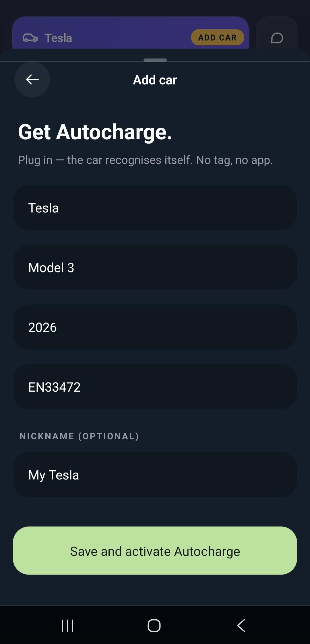310x644 pixels.
Task: Open the Tesla make selector field
Action: click(x=155, y=208)
